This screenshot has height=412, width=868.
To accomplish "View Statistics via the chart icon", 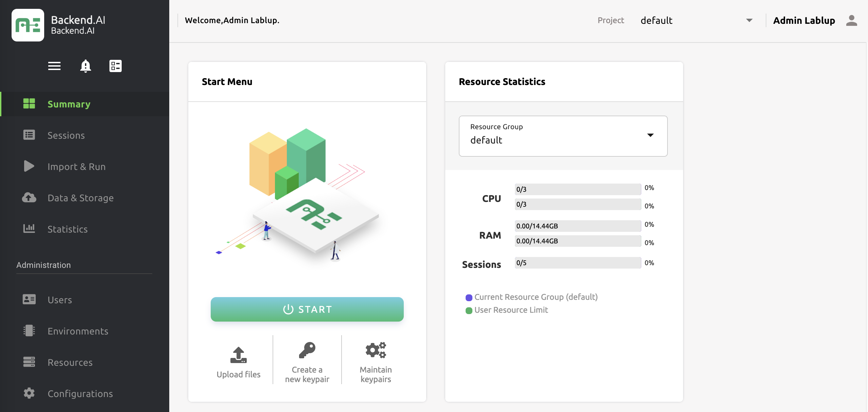I will point(29,229).
